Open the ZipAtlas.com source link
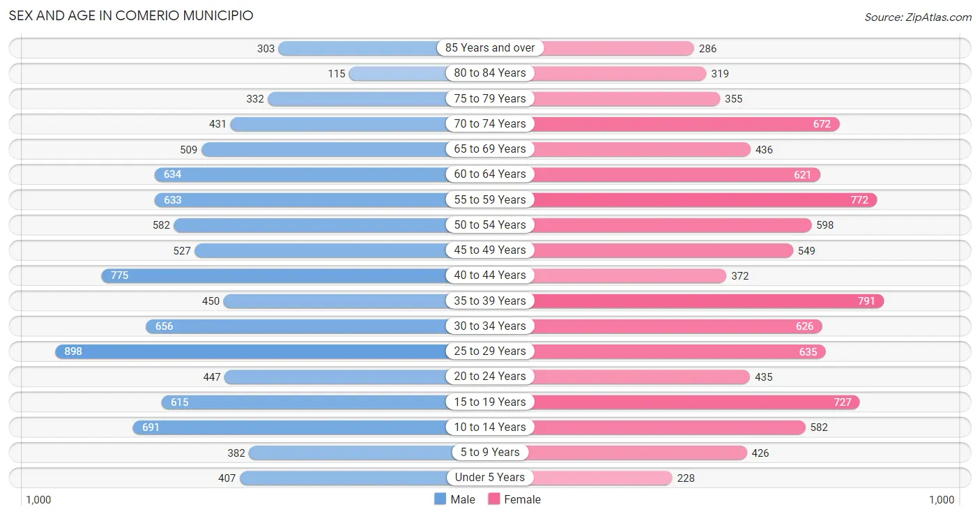980x516 pixels. point(918,17)
